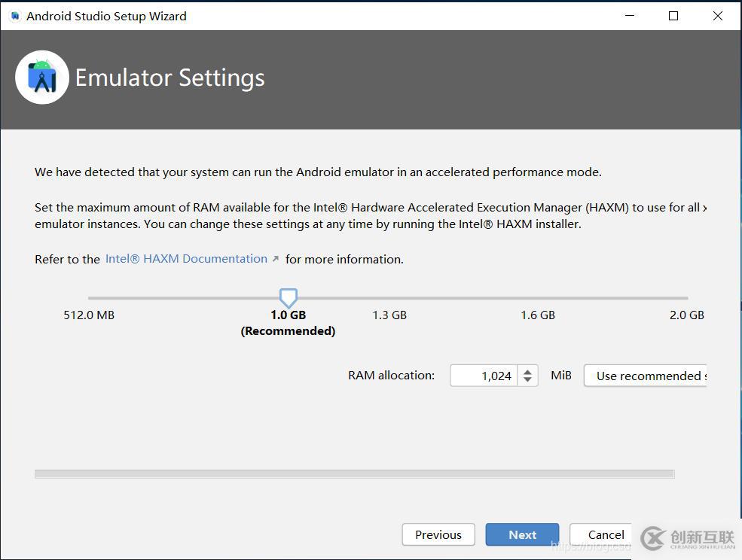
Task: Click the RAM allocation value field
Action: point(483,376)
